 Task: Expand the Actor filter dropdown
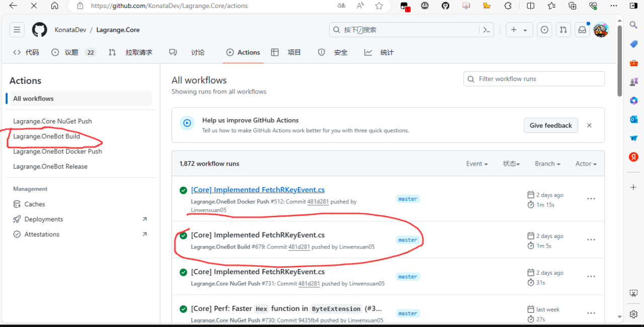point(586,163)
